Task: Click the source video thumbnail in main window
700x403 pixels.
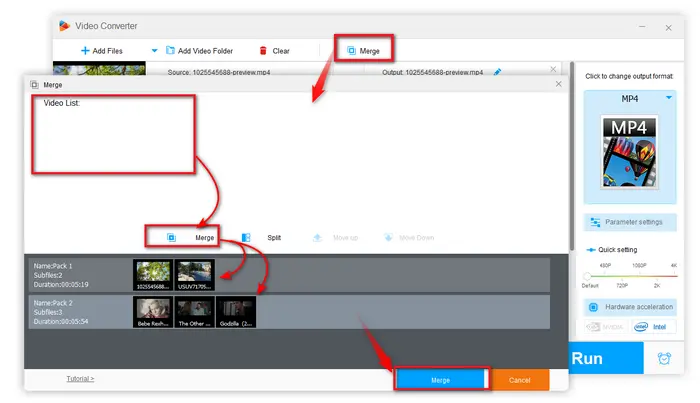Action: tap(99, 68)
